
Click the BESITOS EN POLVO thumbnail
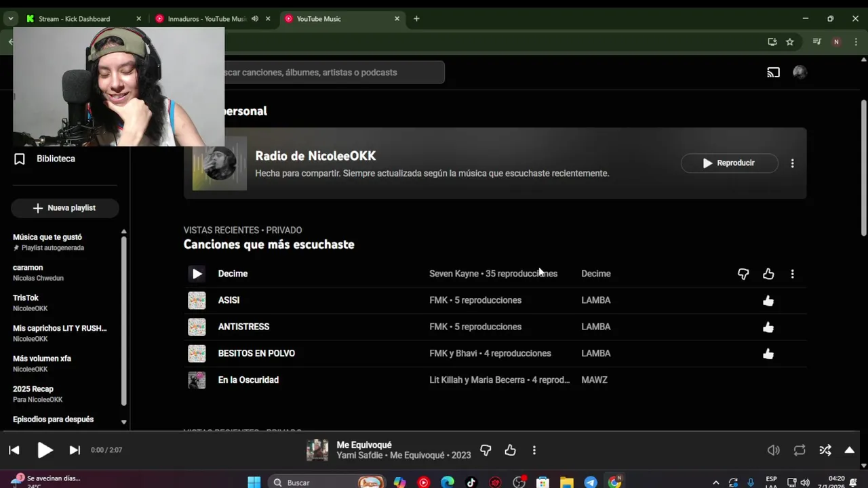pyautogui.click(x=197, y=353)
